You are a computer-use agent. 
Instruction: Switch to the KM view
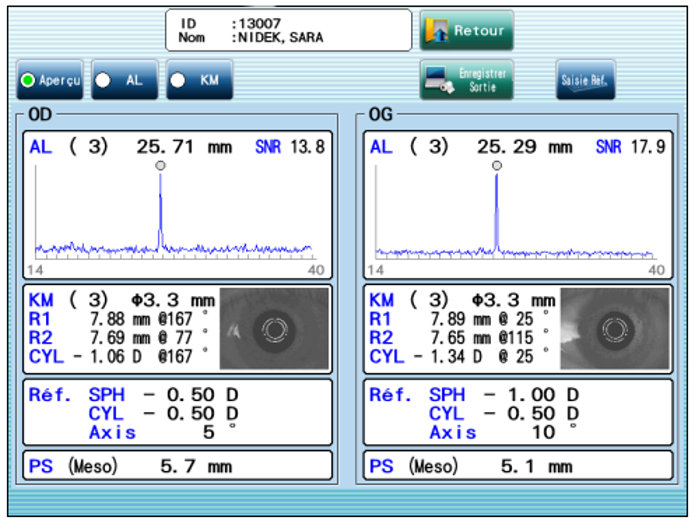199,80
